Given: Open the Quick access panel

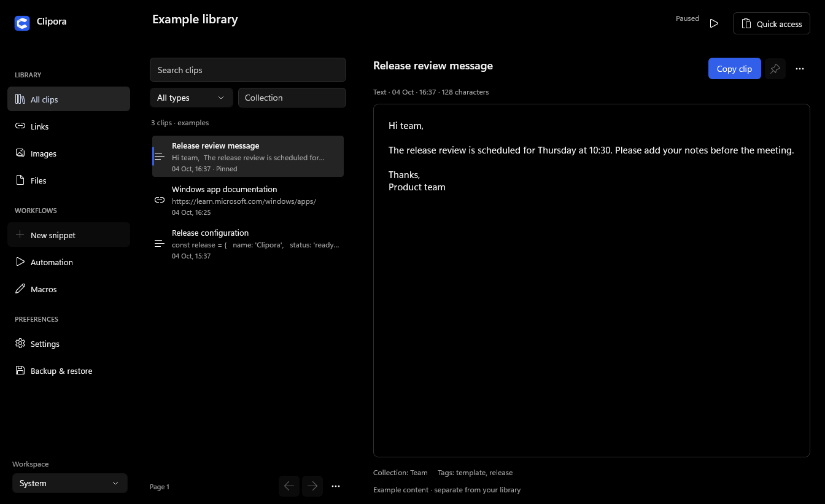Looking at the screenshot, I should pos(772,24).
